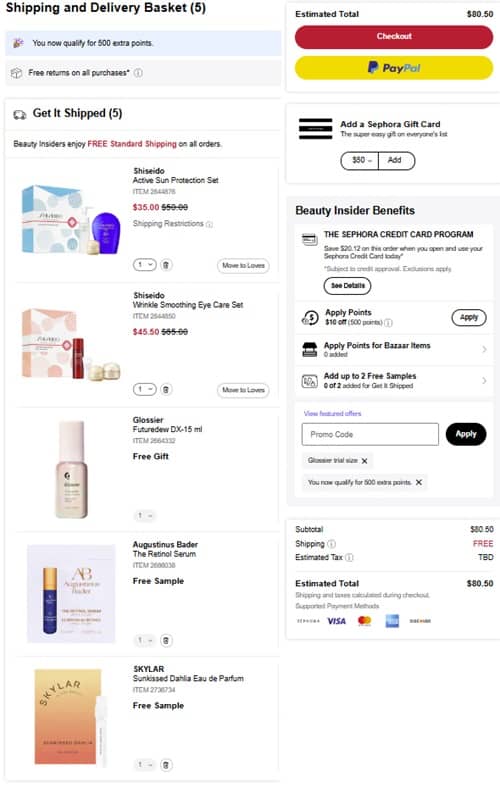Pay with the yellow PayPal button
The height and width of the screenshot is (788, 500).
coord(393,68)
